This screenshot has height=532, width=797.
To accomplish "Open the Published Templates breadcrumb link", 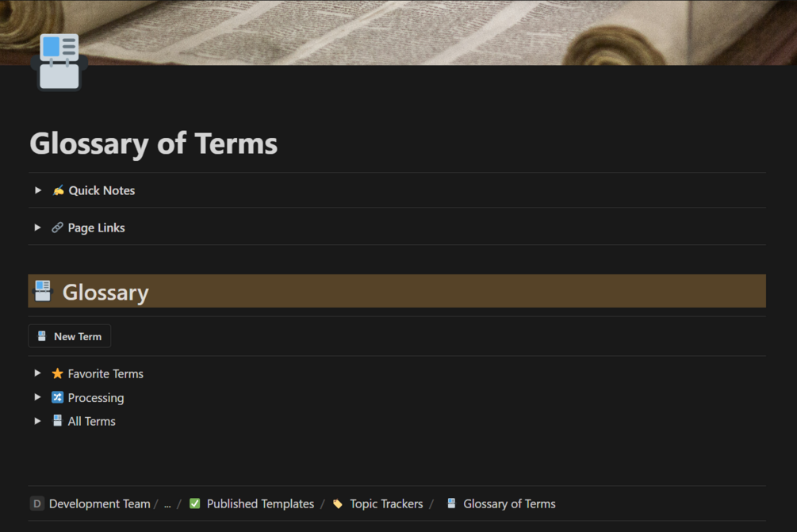I will click(x=260, y=503).
